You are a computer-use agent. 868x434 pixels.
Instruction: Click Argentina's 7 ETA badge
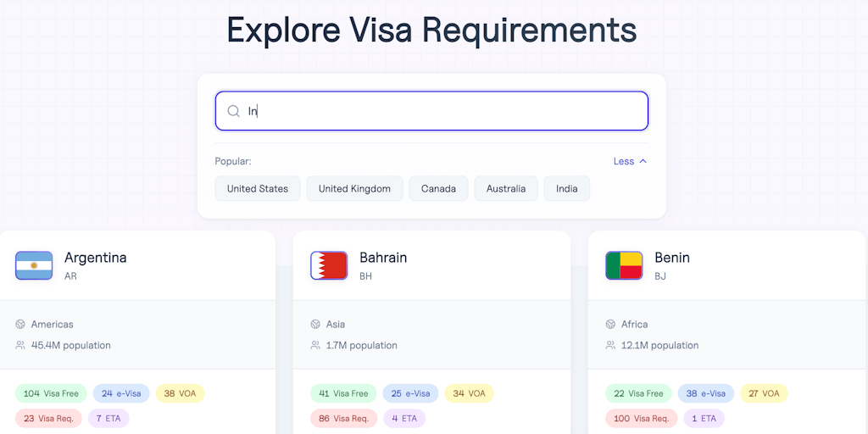click(108, 419)
